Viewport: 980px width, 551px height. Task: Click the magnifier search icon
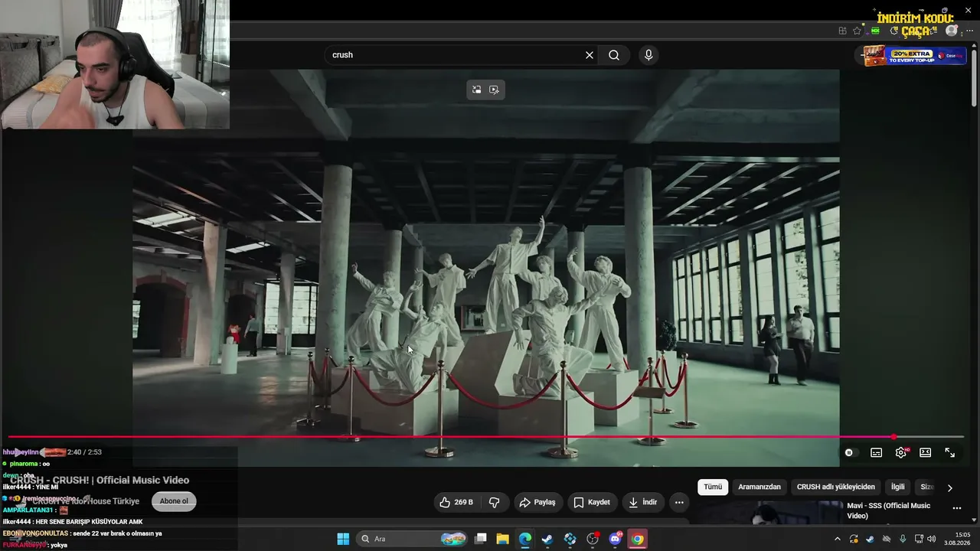point(614,55)
